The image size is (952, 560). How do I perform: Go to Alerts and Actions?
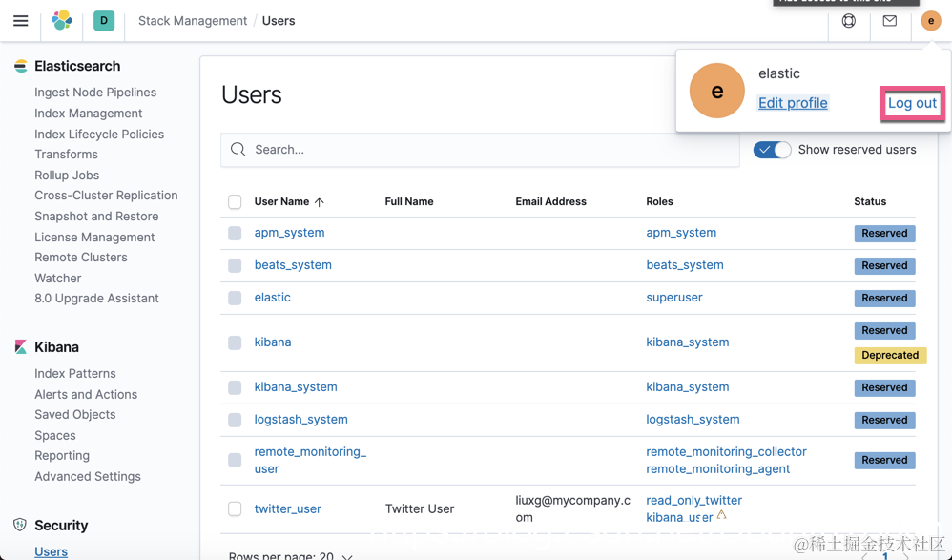86,394
